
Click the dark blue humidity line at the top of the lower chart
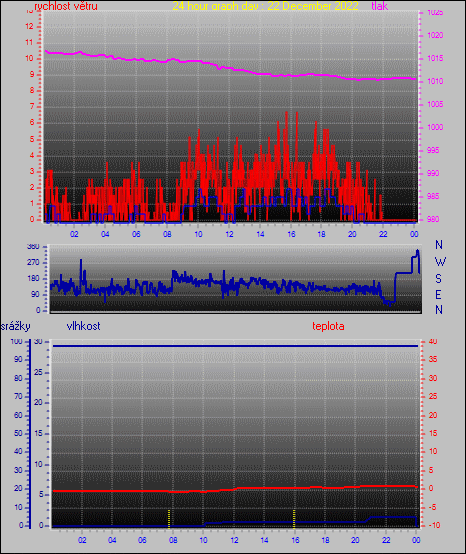tap(235, 346)
